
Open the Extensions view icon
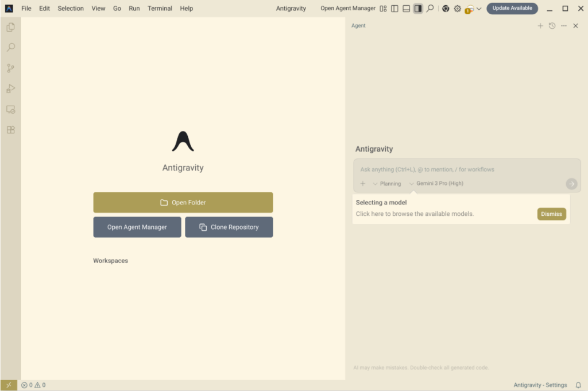pos(10,130)
